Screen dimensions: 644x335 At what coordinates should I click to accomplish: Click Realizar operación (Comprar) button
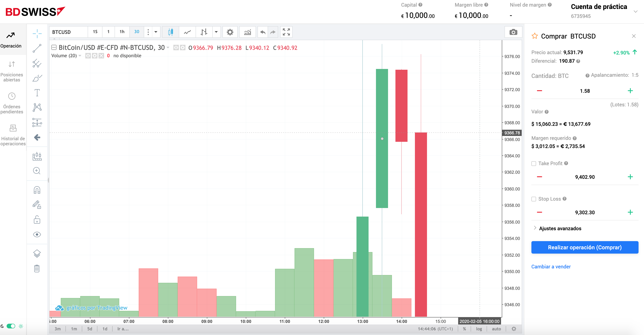tap(585, 247)
